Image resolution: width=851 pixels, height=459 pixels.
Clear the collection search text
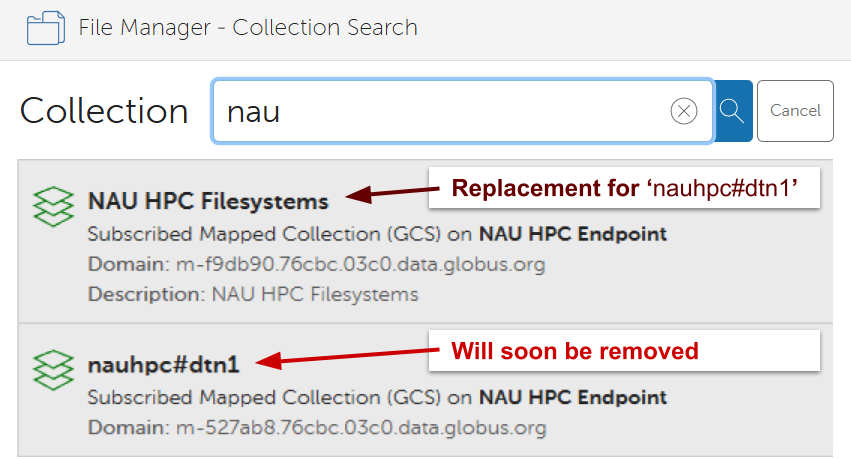click(684, 111)
